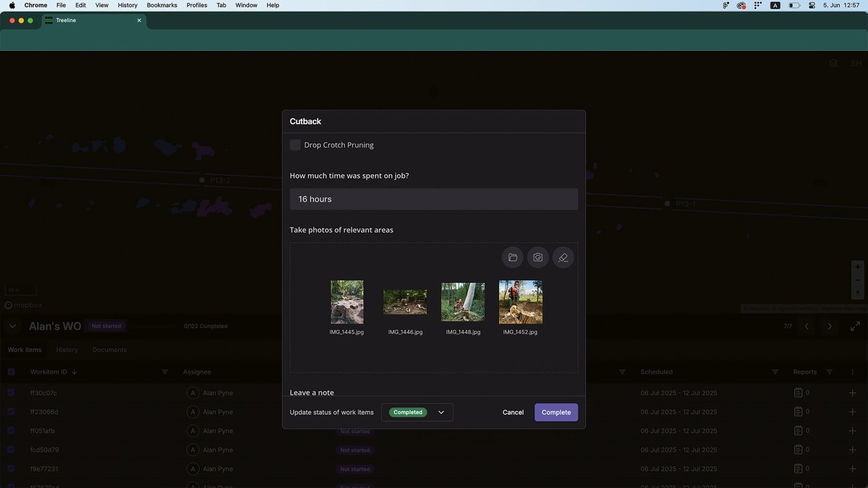This screenshot has height=488, width=868.
Task: Click the time spent input field
Action: 433,199
